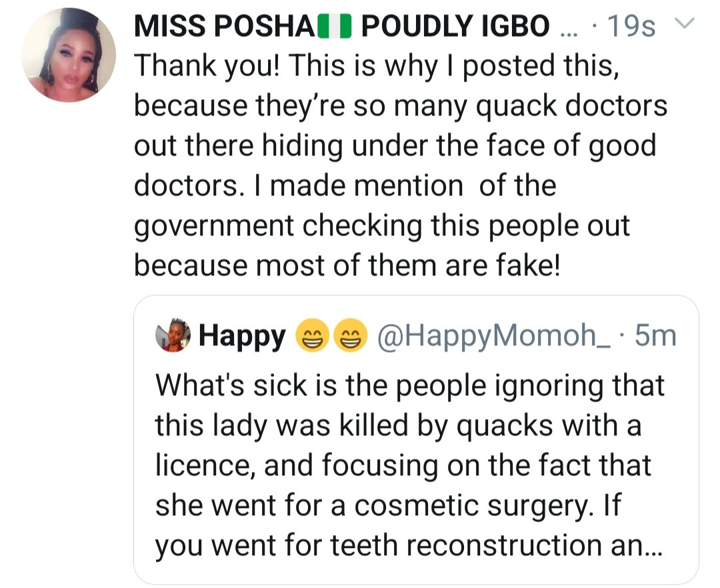Click the second grinning emoji beside Happy
720x588 pixels.
point(350,336)
